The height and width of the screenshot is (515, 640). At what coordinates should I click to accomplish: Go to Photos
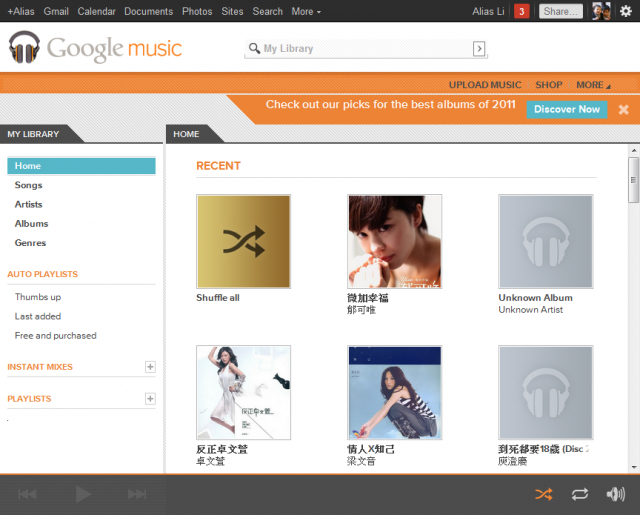click(197, 11)
